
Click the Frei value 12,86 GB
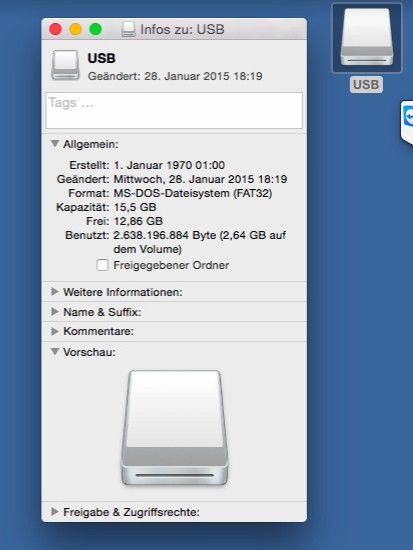click(138, 221)
